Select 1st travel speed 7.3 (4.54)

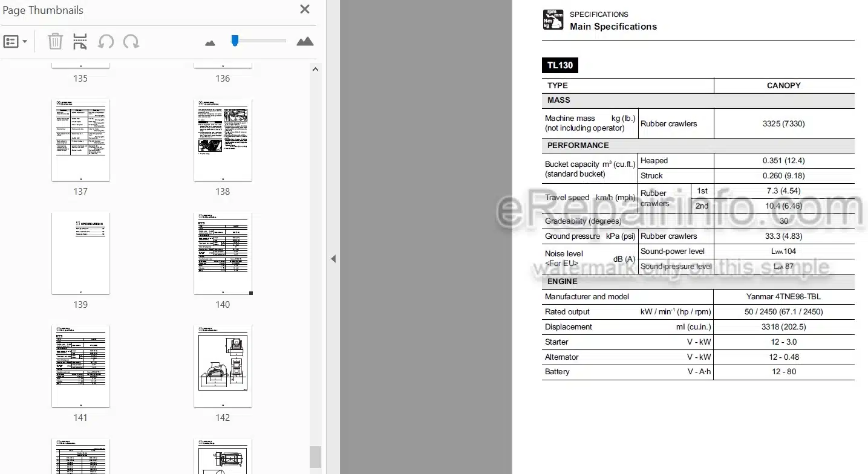coord(783,191)
